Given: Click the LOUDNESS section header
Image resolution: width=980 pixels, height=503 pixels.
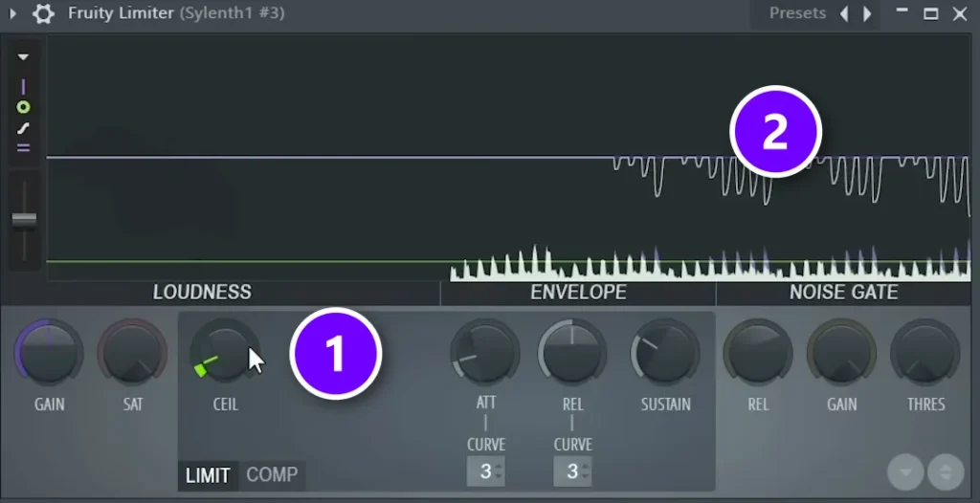Looking at the screenshot, I should (202, 292).
